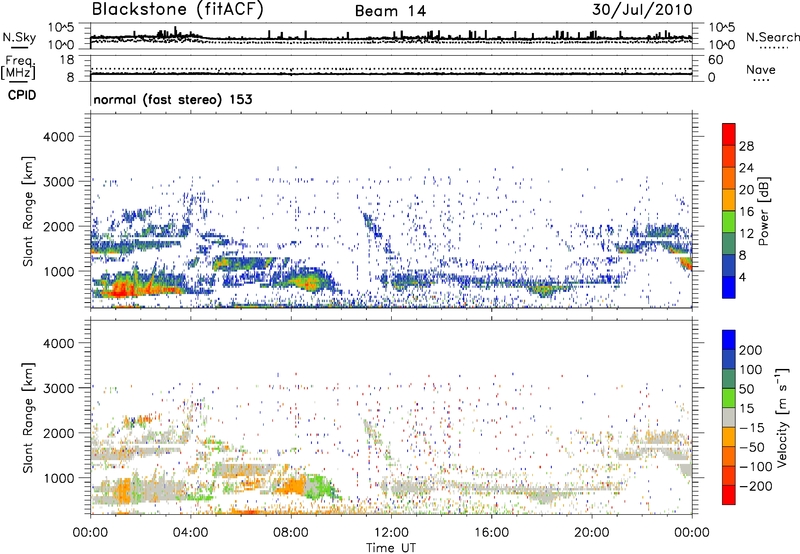Click the 16:00 time axis label
This screenshot has height=554, width=800.
click(x=491, y=533)
